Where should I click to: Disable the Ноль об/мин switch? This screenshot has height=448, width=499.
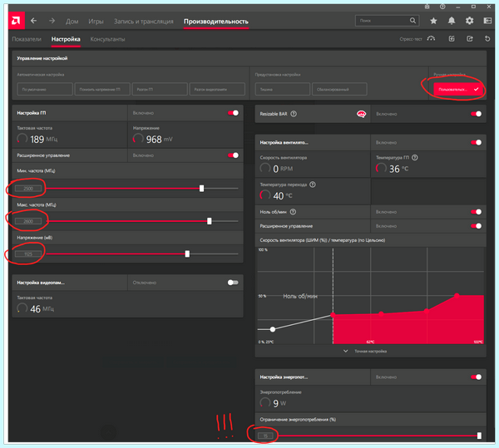click(x=476, y=212)
